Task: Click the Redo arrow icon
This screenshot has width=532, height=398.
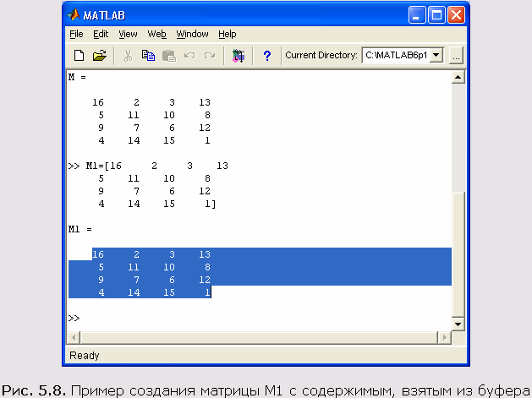Action: 210,55
